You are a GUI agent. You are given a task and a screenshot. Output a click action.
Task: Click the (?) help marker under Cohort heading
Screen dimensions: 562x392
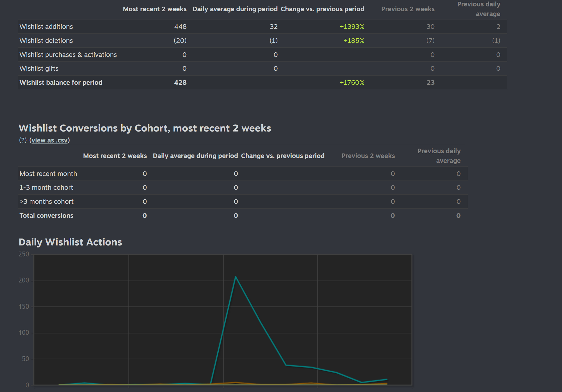point(23,140)
